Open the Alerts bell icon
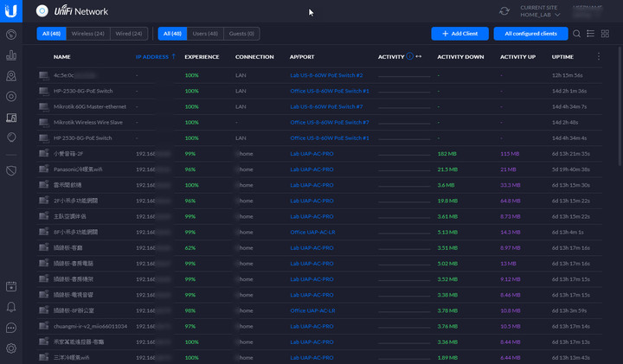 point(11,307)
